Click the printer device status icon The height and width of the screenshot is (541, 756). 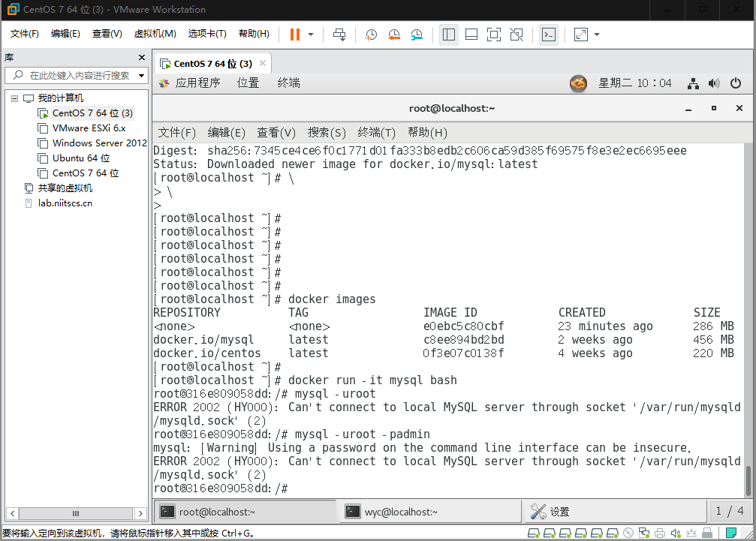[x=660, y=533]
